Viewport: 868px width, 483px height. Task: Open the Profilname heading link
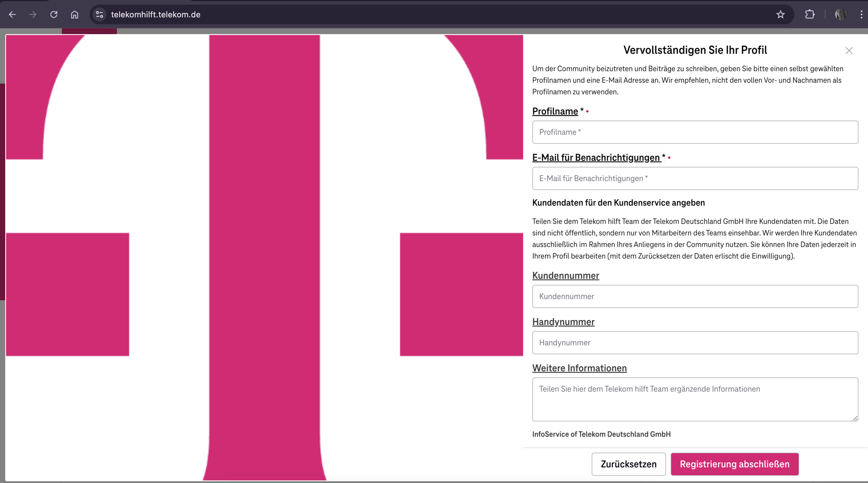[x=555, y=111]
